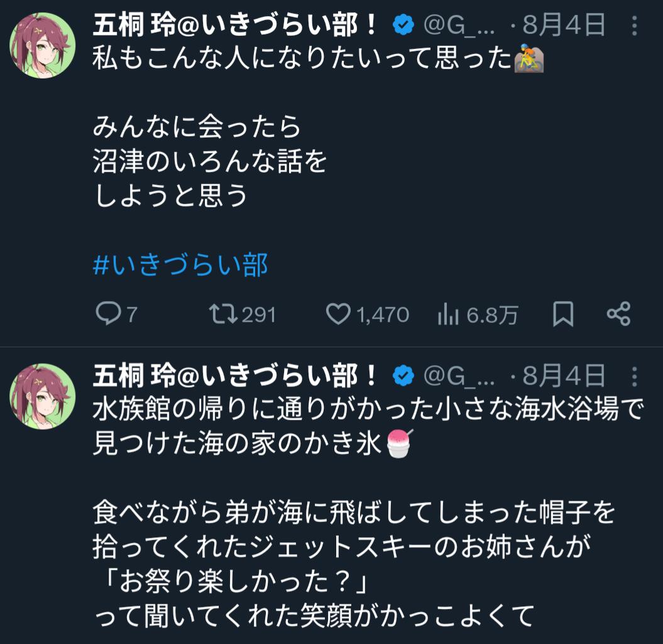This screenshot has width=663, height=644.
Task: Tap the verified badge on the second tweet
Action: [x=403, y=376]
